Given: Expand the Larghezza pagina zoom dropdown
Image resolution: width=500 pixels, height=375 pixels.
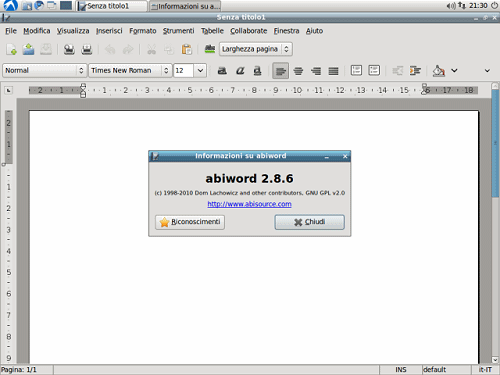Looking at the screenshot, I should (x=286, y=49).
